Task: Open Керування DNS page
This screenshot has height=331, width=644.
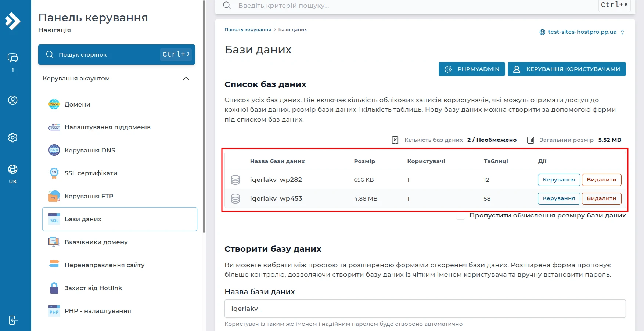Action: (x=119, y=150)
